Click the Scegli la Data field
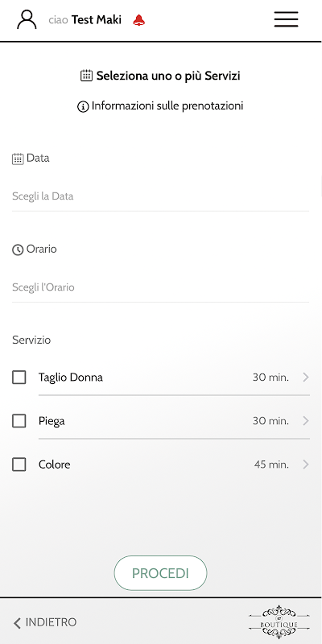The height and width of the screenshot is (644, 322). [160, 196]
